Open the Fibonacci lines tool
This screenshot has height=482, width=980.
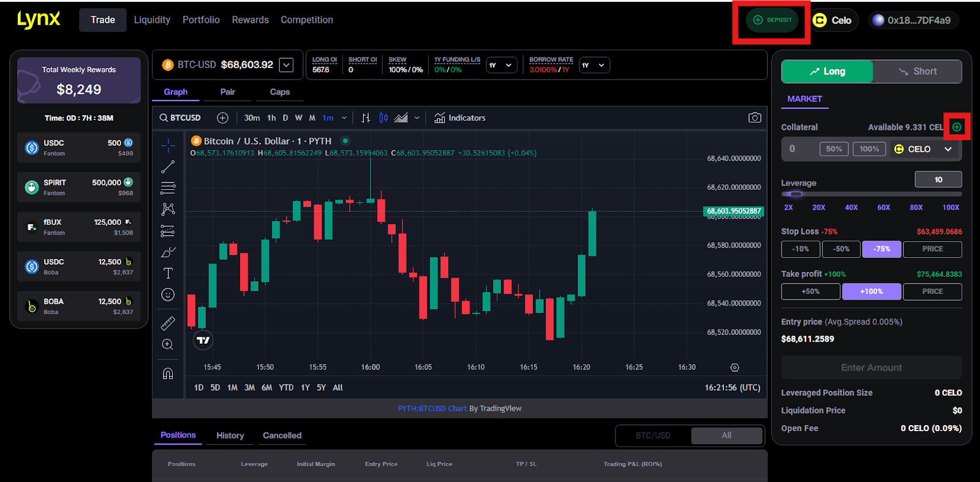pyautogui.click(x=168, y=187)
